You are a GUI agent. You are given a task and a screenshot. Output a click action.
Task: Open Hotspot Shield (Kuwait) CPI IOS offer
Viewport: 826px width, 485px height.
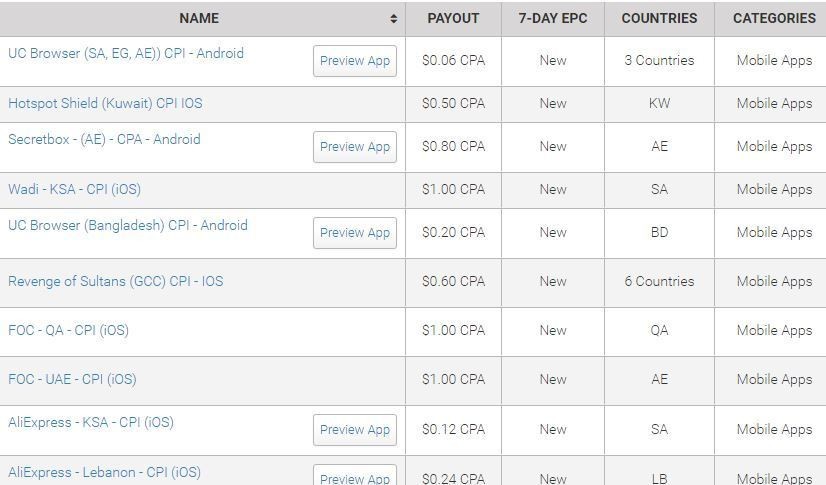(105, 103)
